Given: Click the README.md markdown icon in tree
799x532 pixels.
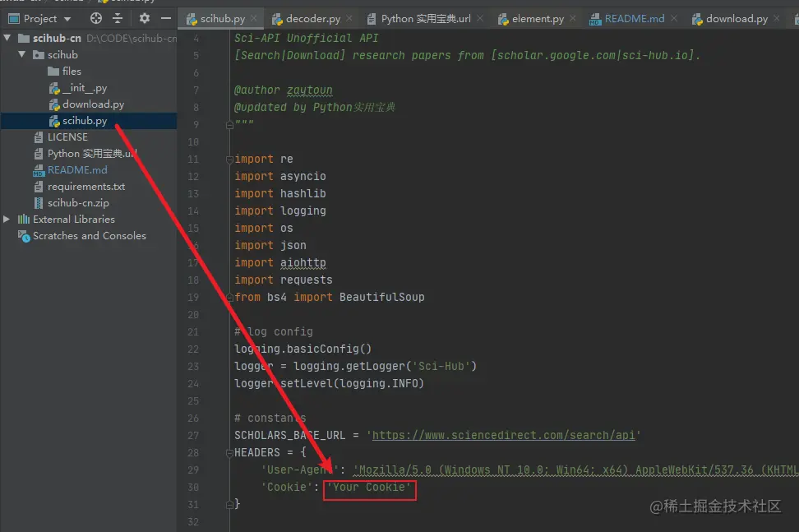Looking at the screenshot, I should click(x=39, y=170).
